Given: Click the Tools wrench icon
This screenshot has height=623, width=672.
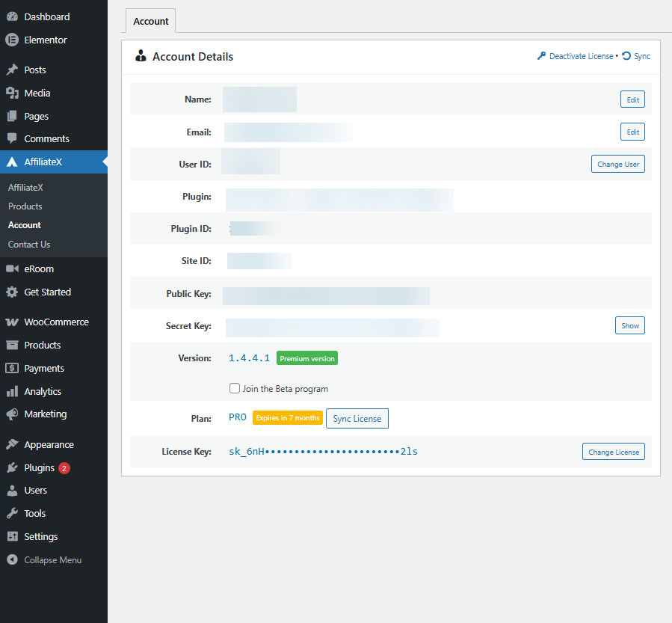Looking at the screenshot, I should click(x=12, y=513).
